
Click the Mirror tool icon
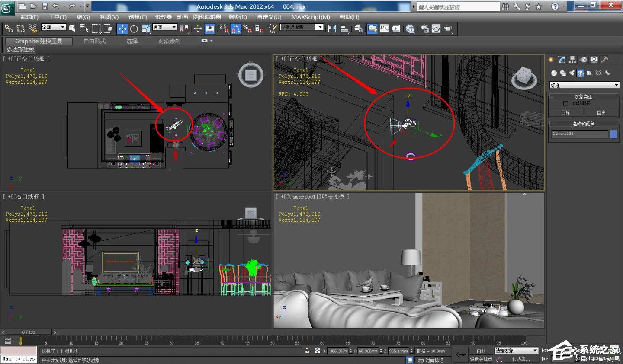(332, 29)
